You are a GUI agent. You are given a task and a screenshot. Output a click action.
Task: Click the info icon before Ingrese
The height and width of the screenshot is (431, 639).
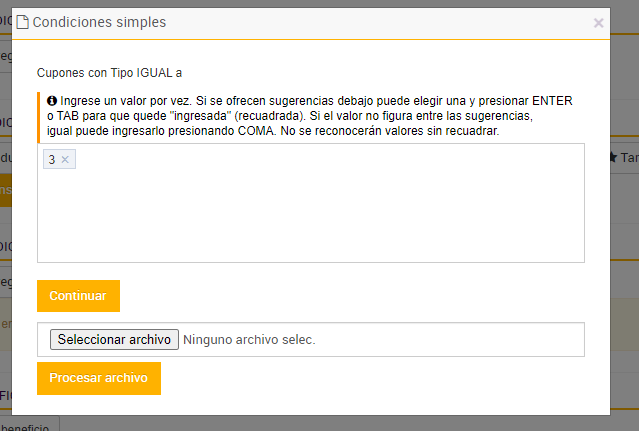(x=51, y=101)
